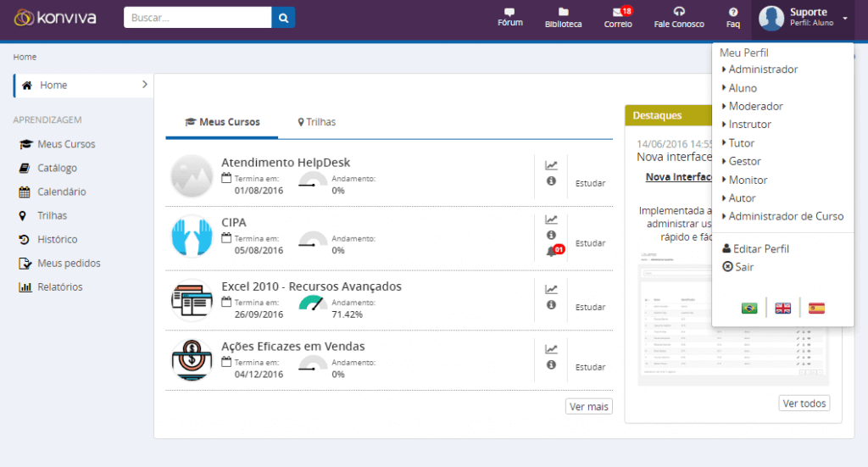Click Estudar for Ações Eficazes em Vendas
This screenshot has height=467, width=868.
coord(590,367)
